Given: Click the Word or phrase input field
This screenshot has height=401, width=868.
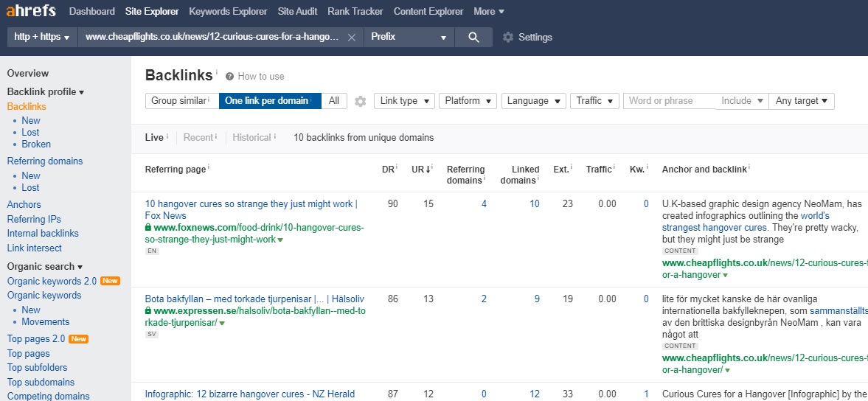Looking at the screenshot, I should [x=670, y=101].
